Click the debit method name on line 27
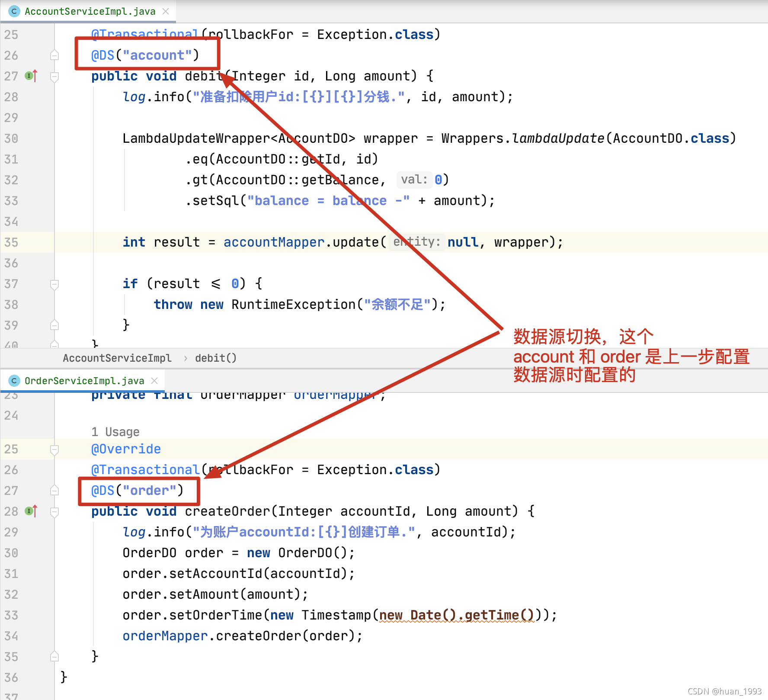Viewport: 768px width, 700px height. [x=205, y=76]
